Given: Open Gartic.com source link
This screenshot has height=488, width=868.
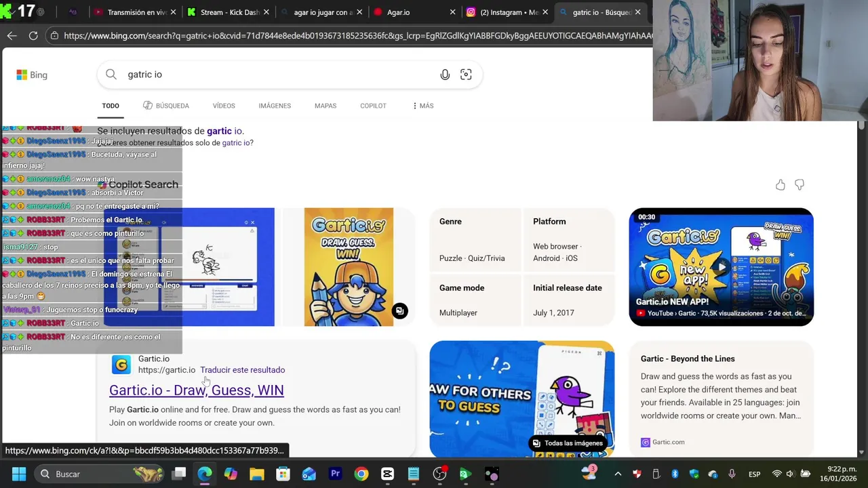Looking at the screenshot, I should [x=663, y=442].
